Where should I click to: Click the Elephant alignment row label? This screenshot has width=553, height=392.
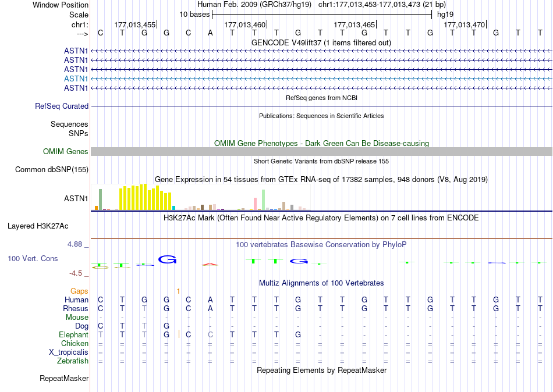[73, 334]
